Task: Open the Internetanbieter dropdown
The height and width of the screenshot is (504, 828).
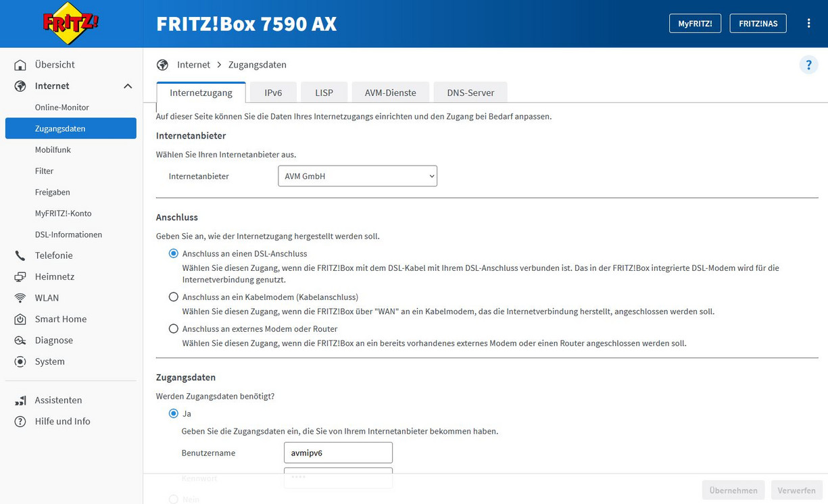Action: (x=358, y=176)
